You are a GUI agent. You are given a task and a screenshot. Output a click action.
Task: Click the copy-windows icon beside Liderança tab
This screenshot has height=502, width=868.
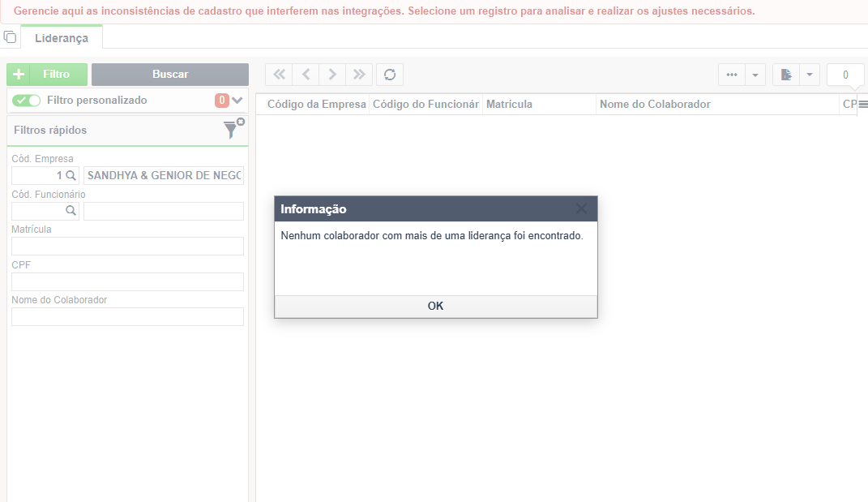pyautogui.click(x=10, y=37)
